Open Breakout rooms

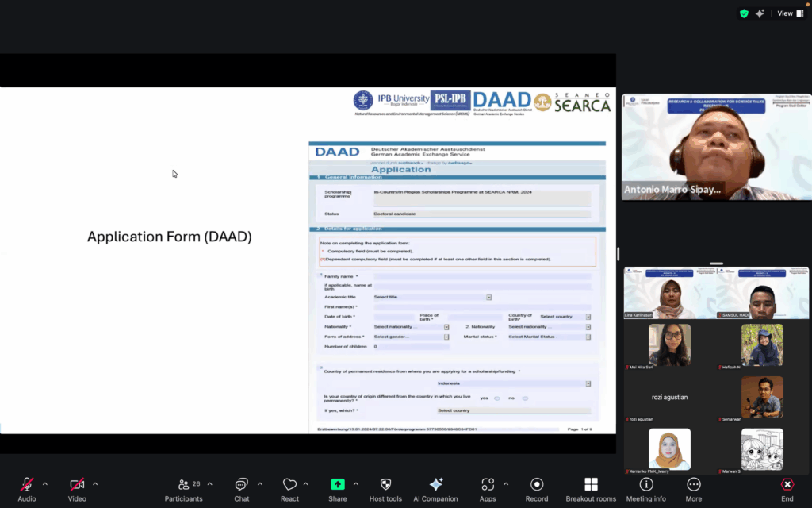coord(591,485)
